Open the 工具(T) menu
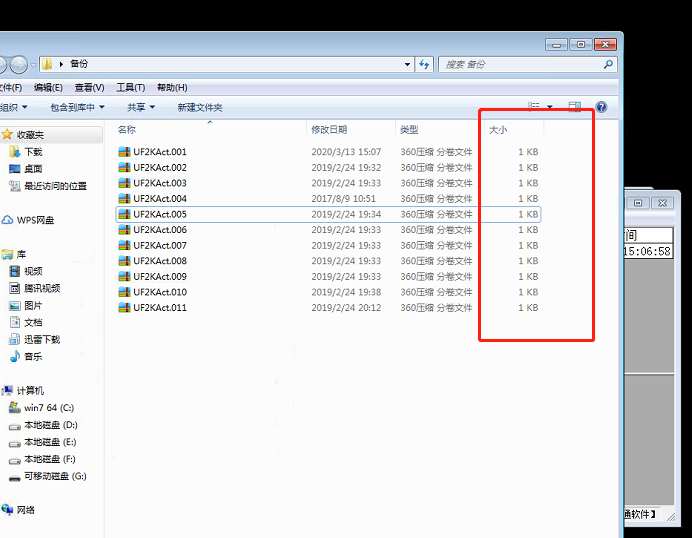The width and height of the screenshot is (692, 538). (131, 87)
